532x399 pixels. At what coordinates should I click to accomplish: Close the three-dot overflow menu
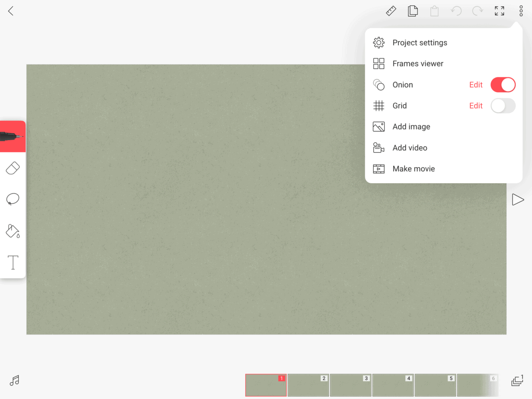(521, 11)
